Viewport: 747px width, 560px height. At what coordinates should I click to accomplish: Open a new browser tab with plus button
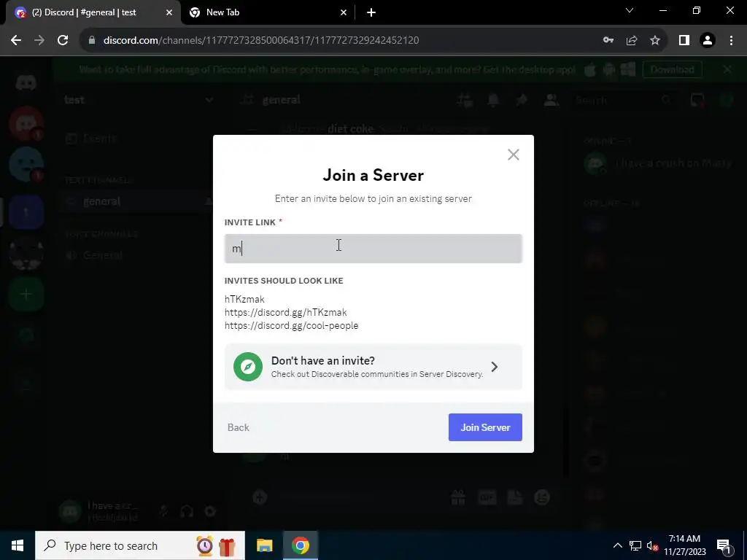click(x=371, y=12)
